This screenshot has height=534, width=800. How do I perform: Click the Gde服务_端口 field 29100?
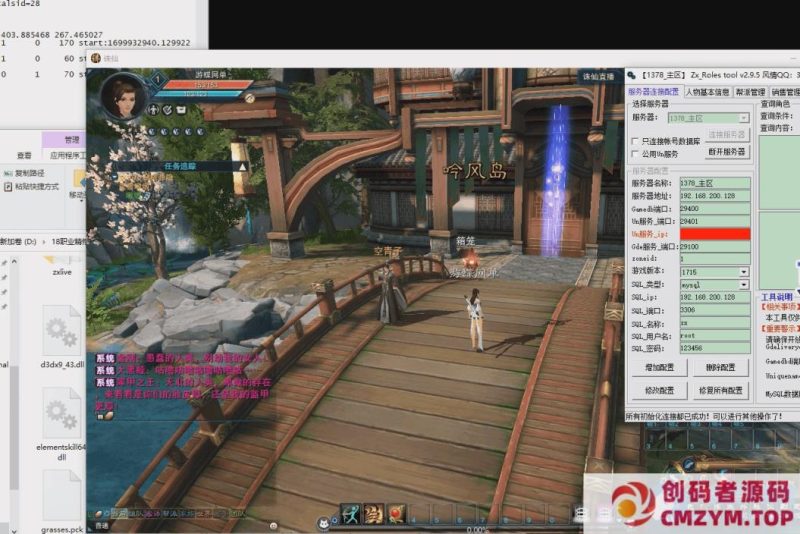(x=715, y=246)
